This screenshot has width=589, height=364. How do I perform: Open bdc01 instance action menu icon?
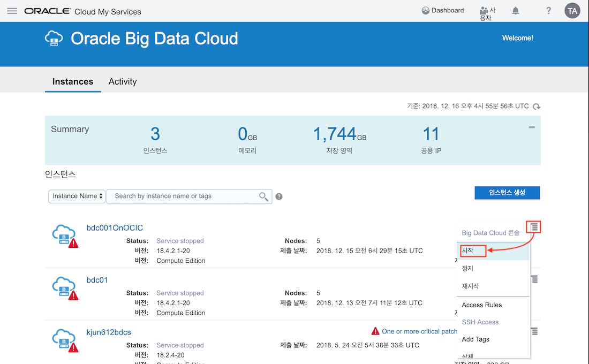pos(534,279)
